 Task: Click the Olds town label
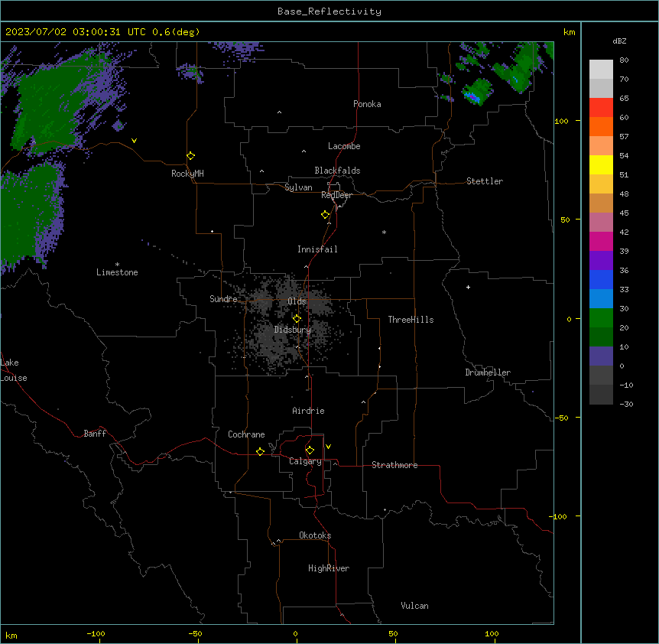pyautogui.click(x=297, y=301)
